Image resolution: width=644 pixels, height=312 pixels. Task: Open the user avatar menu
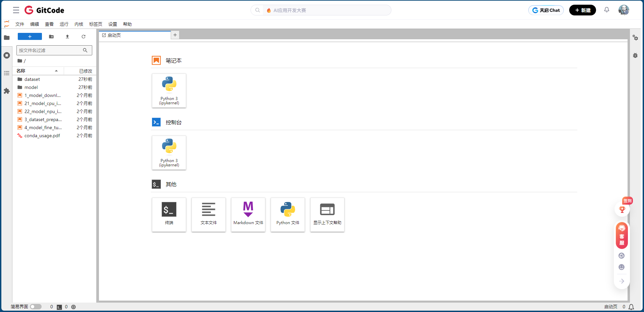(624, 10)
